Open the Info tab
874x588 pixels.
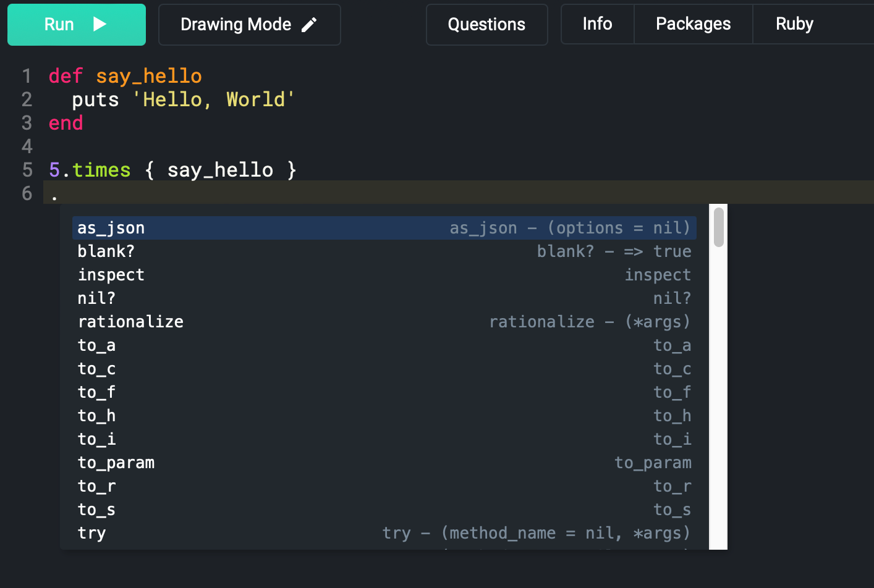[x=597, y=24]
